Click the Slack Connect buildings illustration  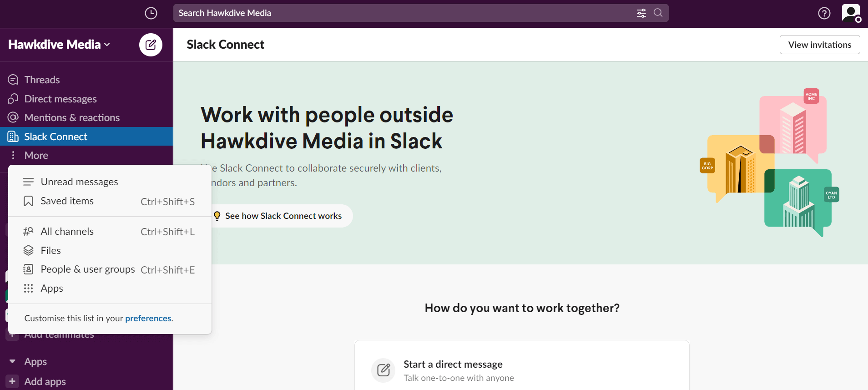click(769, 162)
